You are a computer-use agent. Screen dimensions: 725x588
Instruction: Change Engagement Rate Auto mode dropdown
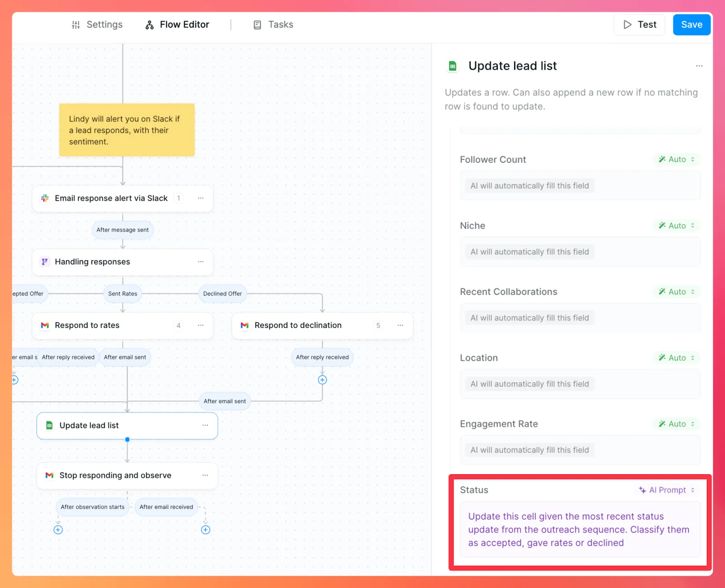pos(677,423)
